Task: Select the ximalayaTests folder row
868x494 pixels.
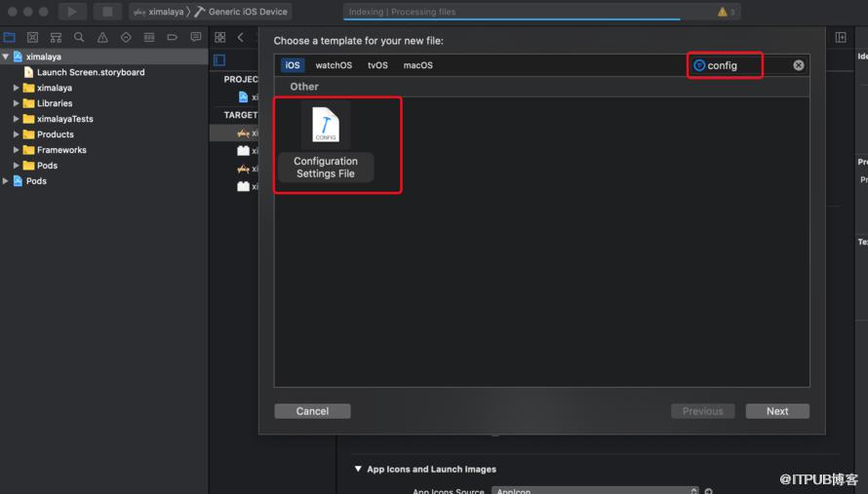Action: [104, 118]
